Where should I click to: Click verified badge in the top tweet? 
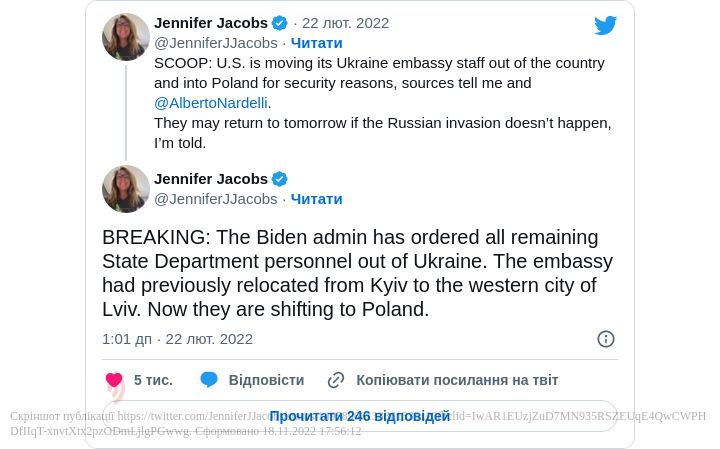280,23
